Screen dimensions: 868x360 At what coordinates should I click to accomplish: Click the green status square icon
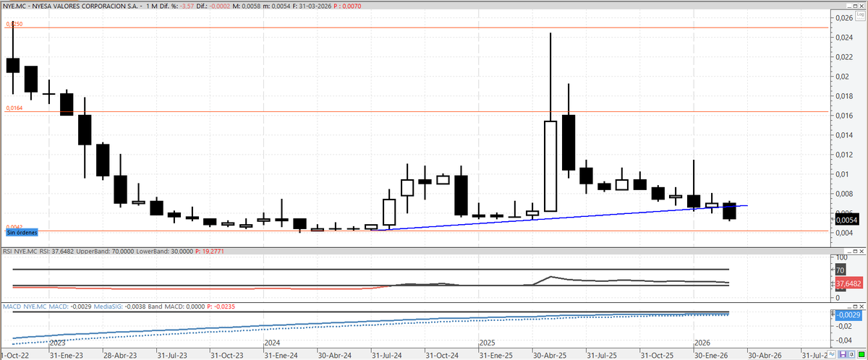861,354
